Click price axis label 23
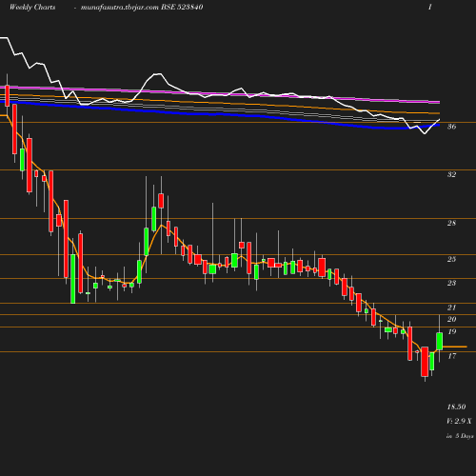Viewport: 476px width, 476px height. click(x=451, y=283)
